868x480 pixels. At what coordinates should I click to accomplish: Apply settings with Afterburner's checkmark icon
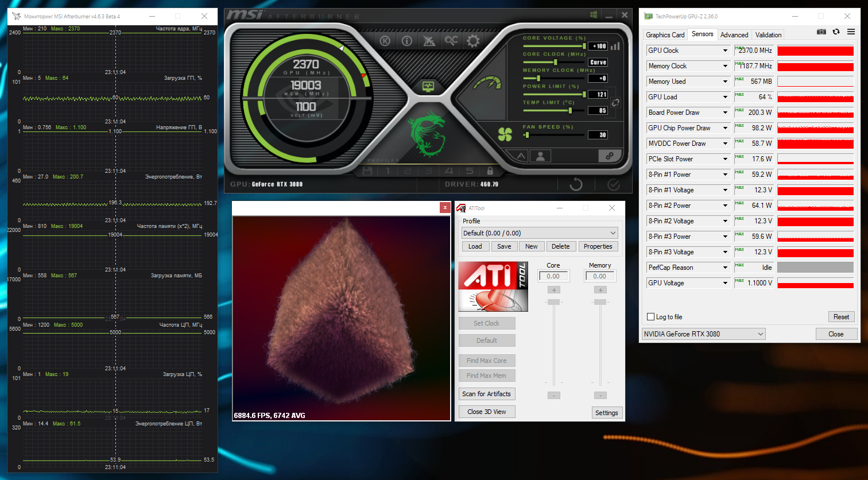click(x=614, y=184)
